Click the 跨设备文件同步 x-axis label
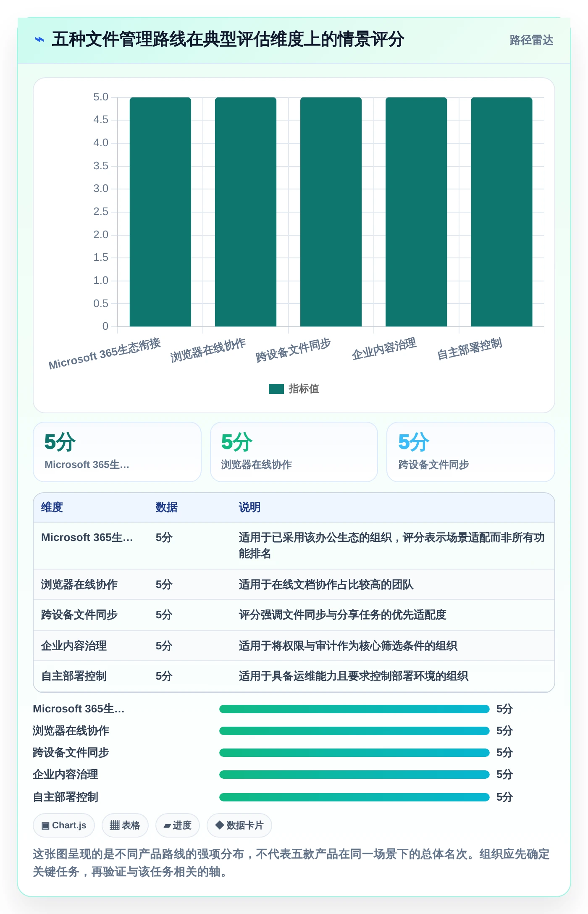 [x=293, y=350]
